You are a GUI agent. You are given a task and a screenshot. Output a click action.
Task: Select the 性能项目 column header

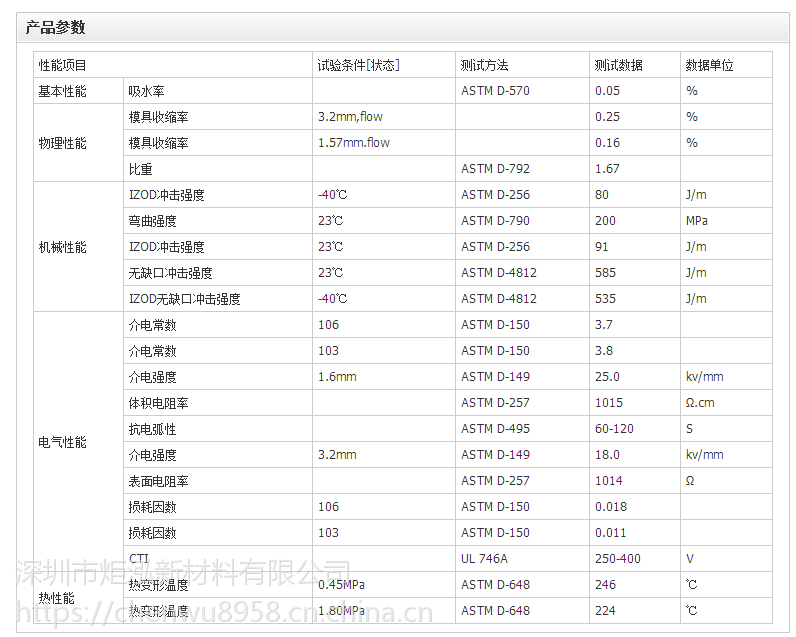tap(63, 65)
